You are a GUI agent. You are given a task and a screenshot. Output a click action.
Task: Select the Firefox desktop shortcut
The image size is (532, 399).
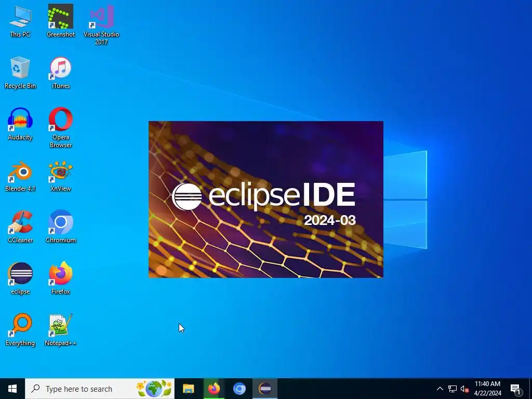point(61,278)
